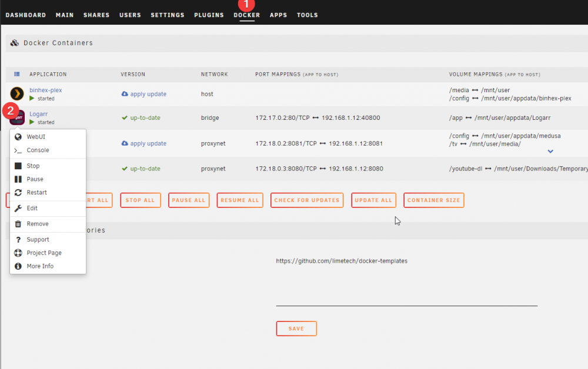The image size is (588, 369).
Task: Click the Restart arrows icon
Action: click(18, 193)
